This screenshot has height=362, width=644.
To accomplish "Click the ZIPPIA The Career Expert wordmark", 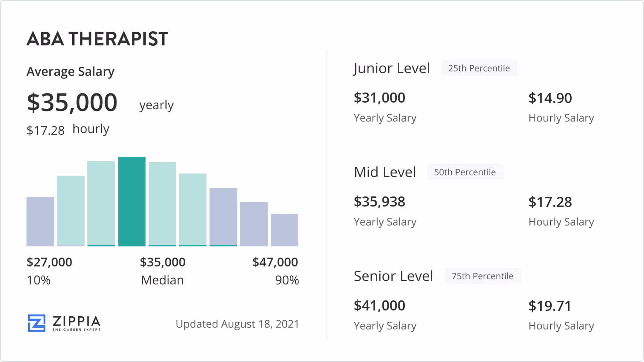I will click(x=76, y=323).
